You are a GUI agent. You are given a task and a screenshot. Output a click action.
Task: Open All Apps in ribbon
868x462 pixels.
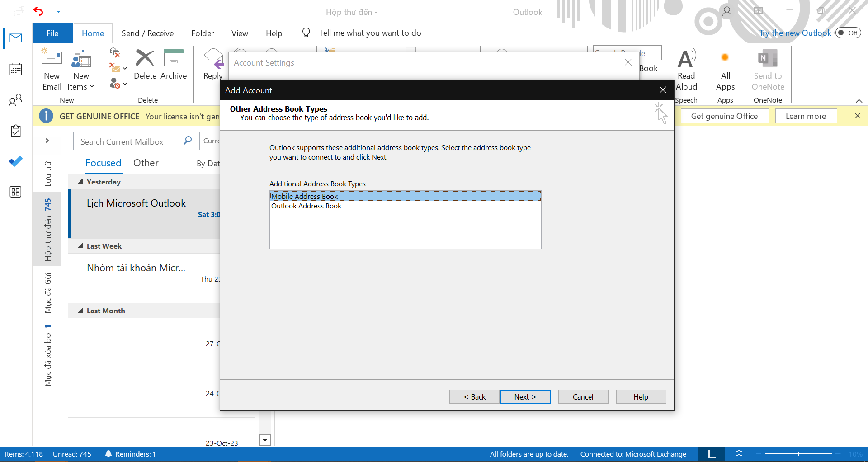[x=725, y=70]
